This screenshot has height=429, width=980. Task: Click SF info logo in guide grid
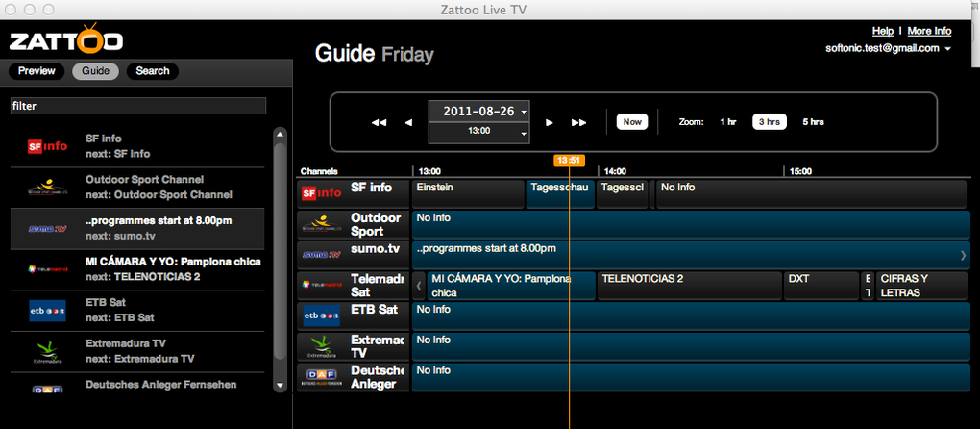click(322, 193)
